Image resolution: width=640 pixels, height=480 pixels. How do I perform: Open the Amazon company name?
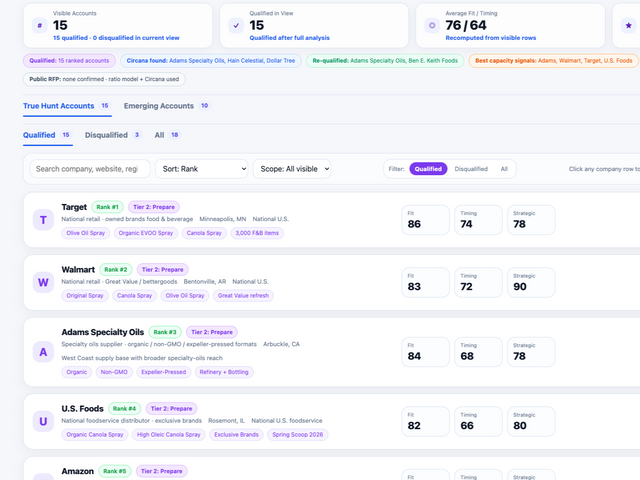tap(78, 471)
